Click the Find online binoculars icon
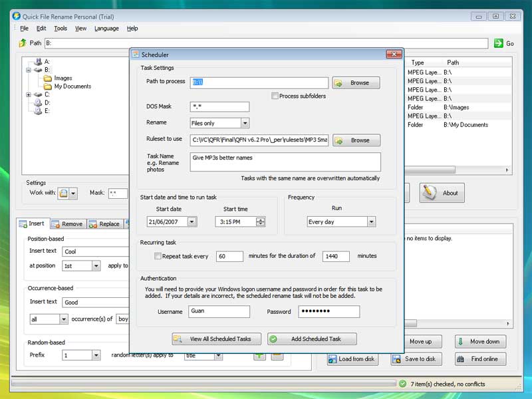Image resolution: width=532 pixels, height=399 pixels. point(461,359)
